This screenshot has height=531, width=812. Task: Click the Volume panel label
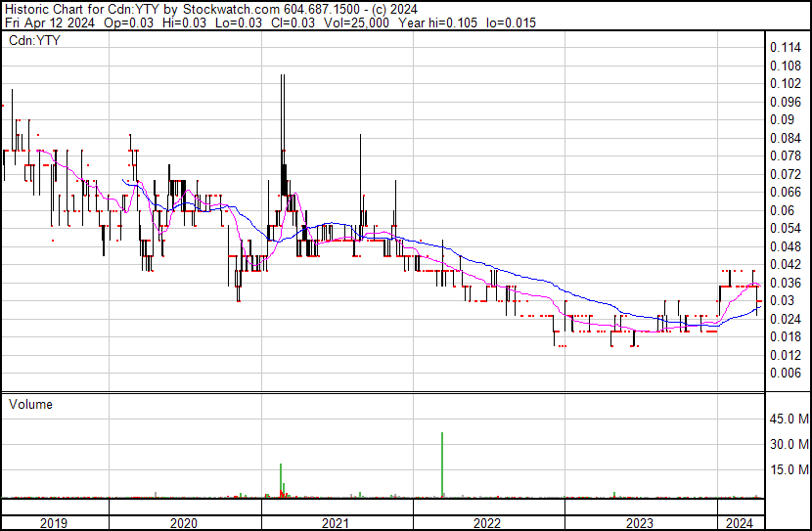coord(30,404)
